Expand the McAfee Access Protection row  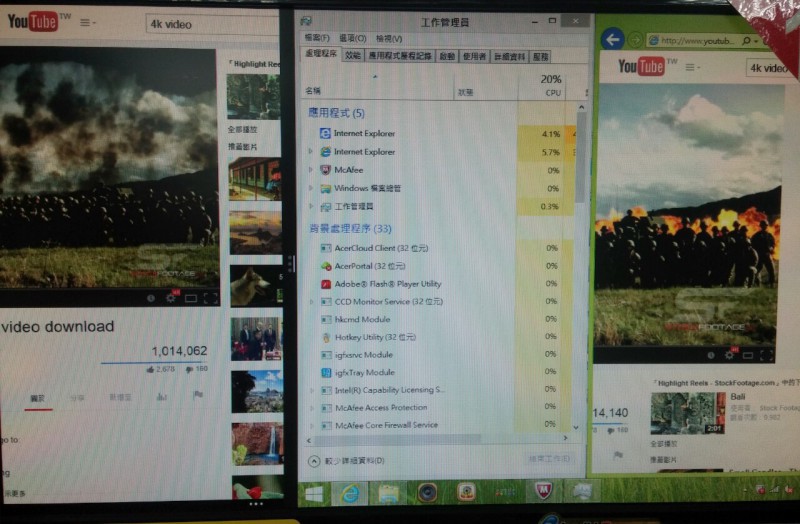(312, 408)
